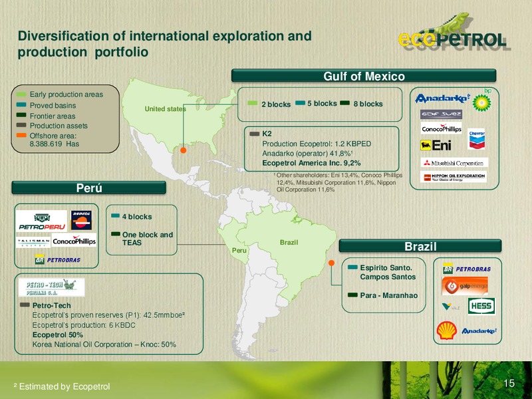Screen dimensions: 532x399
Task: Select the bold 'Ecopetrol 50%' text
Action: click(x=58, y=335)
